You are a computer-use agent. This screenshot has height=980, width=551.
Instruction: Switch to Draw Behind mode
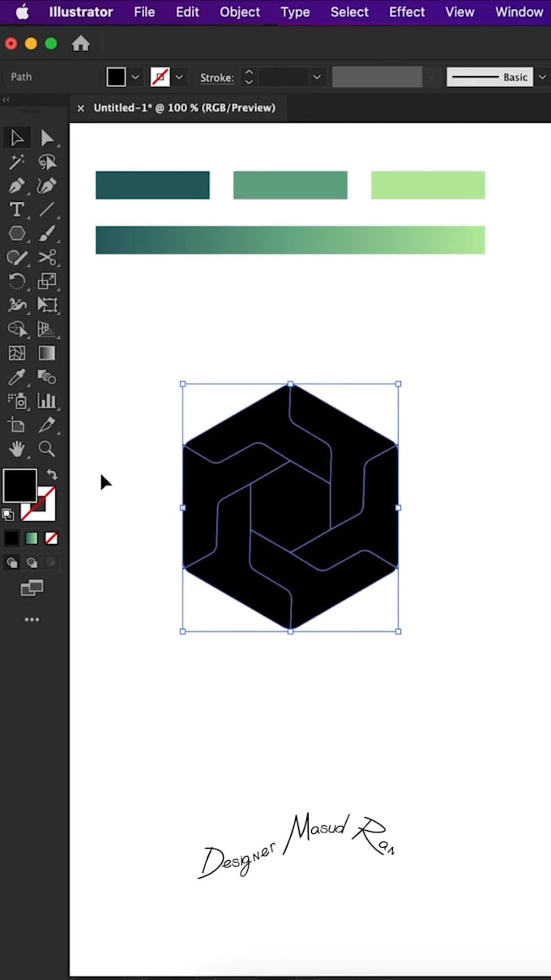pos(32,563)
